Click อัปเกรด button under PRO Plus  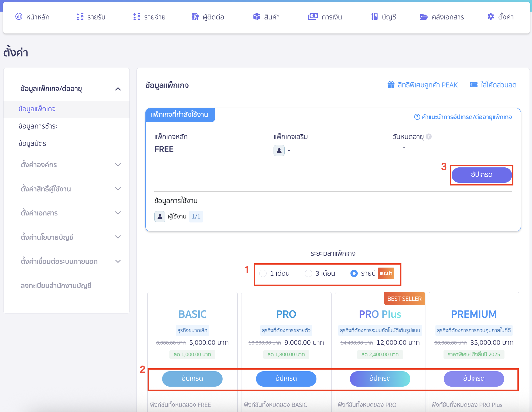click(380, 379)
